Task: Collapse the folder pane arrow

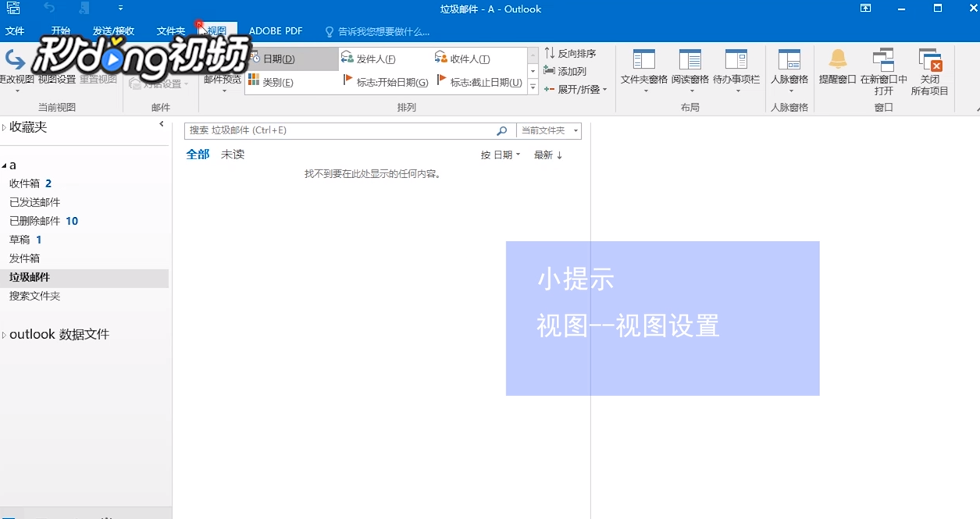Action: point(162,124)
